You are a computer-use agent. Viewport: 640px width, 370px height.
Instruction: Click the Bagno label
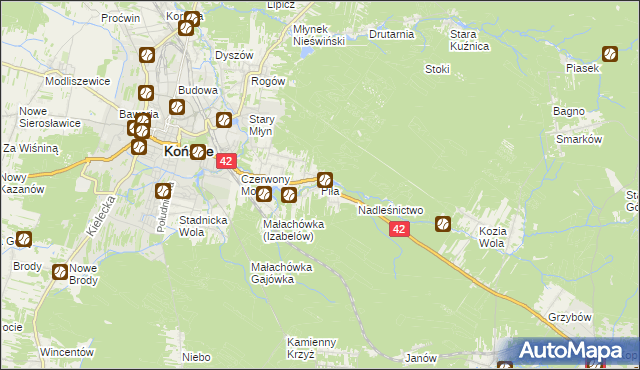[569, 111]
